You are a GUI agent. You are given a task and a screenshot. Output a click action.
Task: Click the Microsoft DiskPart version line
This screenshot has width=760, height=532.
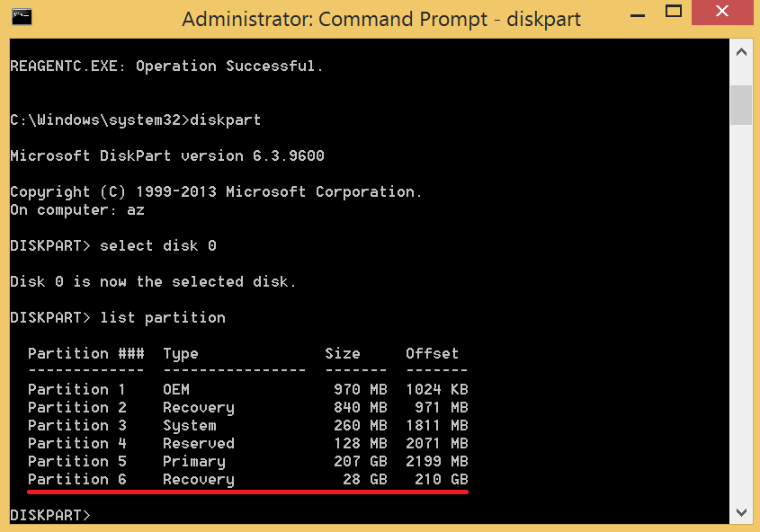coord(167,155)
